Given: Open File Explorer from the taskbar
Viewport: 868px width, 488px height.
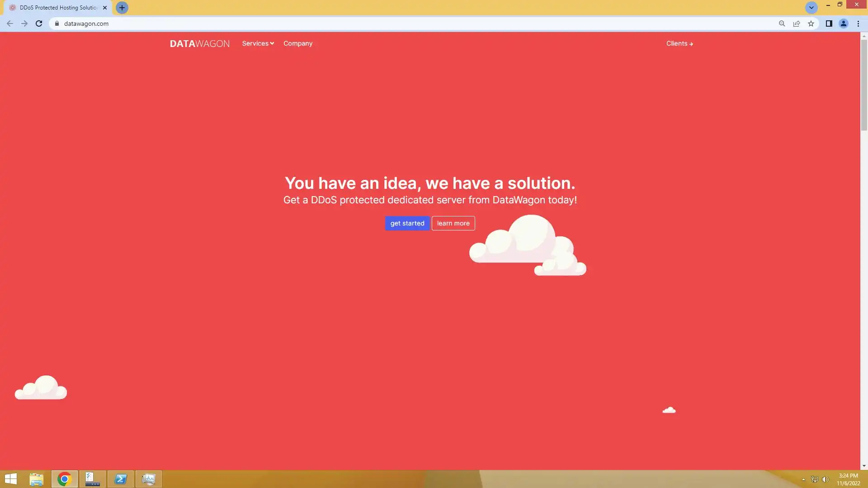Looking at the screenshot, I should pyautogui.click(x=36, y=479).
